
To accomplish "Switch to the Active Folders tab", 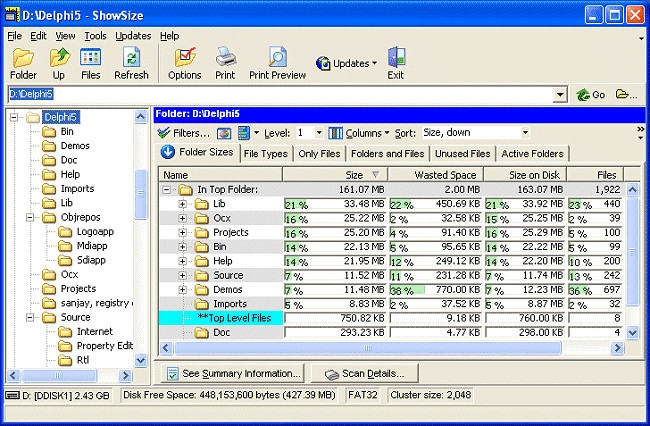I will (533, 154).
